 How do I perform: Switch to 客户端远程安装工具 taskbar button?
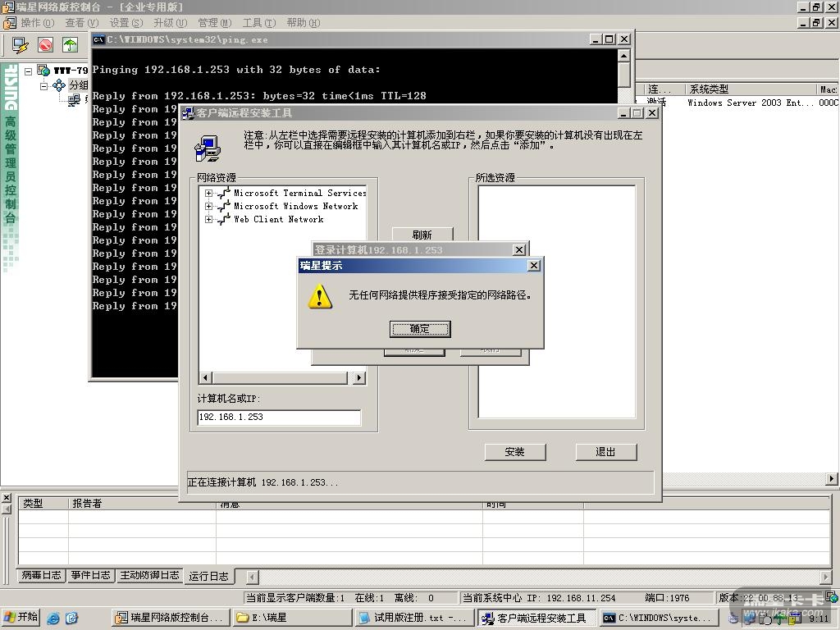[x=536, y=618]
